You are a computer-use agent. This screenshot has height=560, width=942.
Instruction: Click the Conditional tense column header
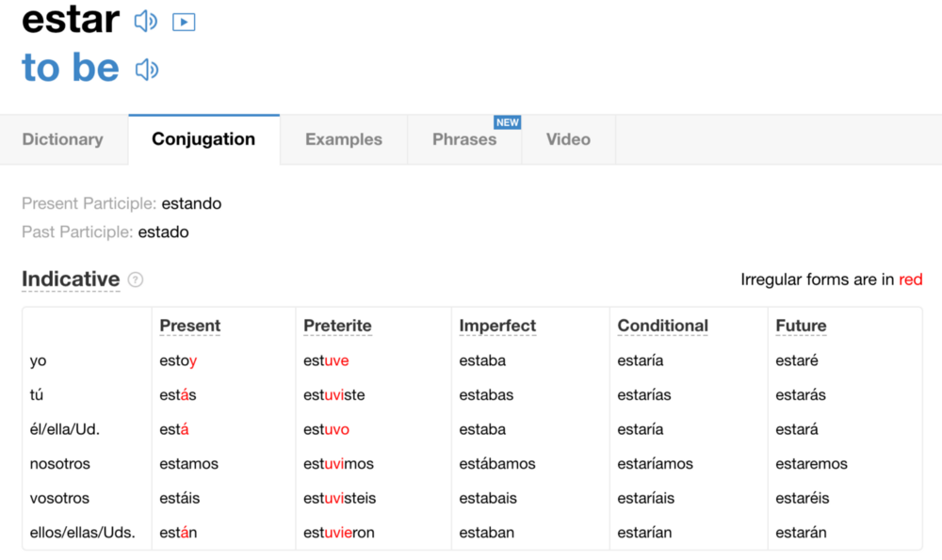(662, 326)
